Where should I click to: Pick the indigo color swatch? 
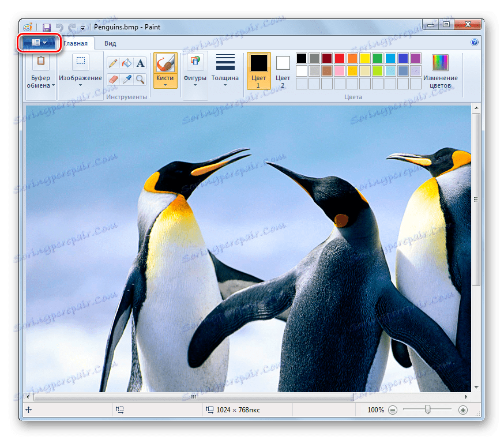[403, 58]
